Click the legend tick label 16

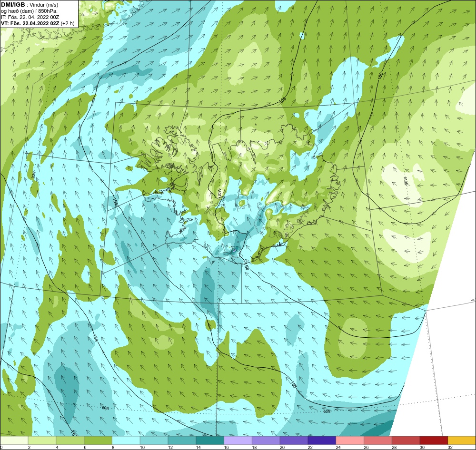(227, 447)
